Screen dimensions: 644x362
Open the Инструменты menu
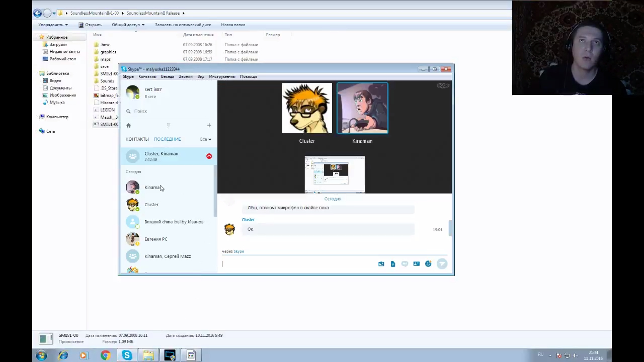(222, 76)
